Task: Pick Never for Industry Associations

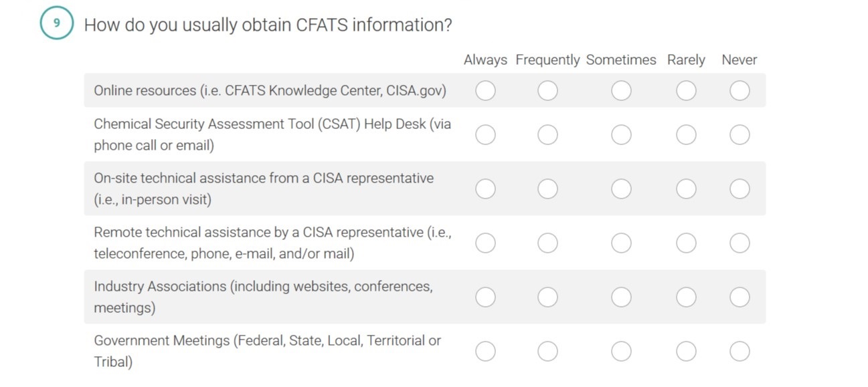Action: [740, 297]
